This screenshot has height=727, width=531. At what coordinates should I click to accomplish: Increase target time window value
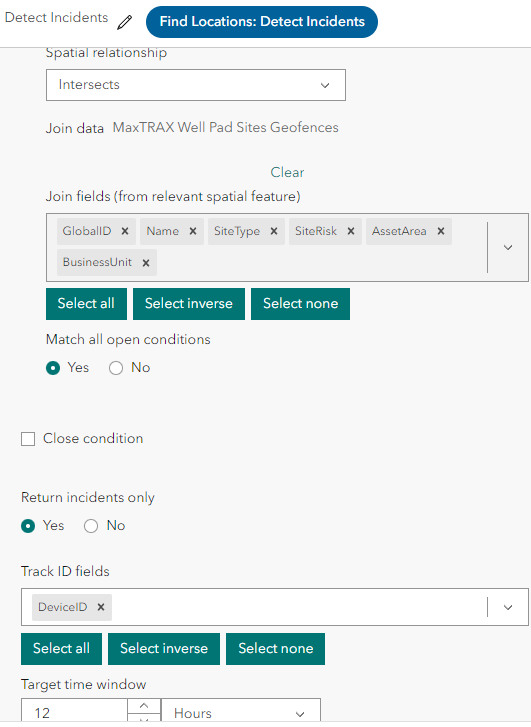(144, 706)
